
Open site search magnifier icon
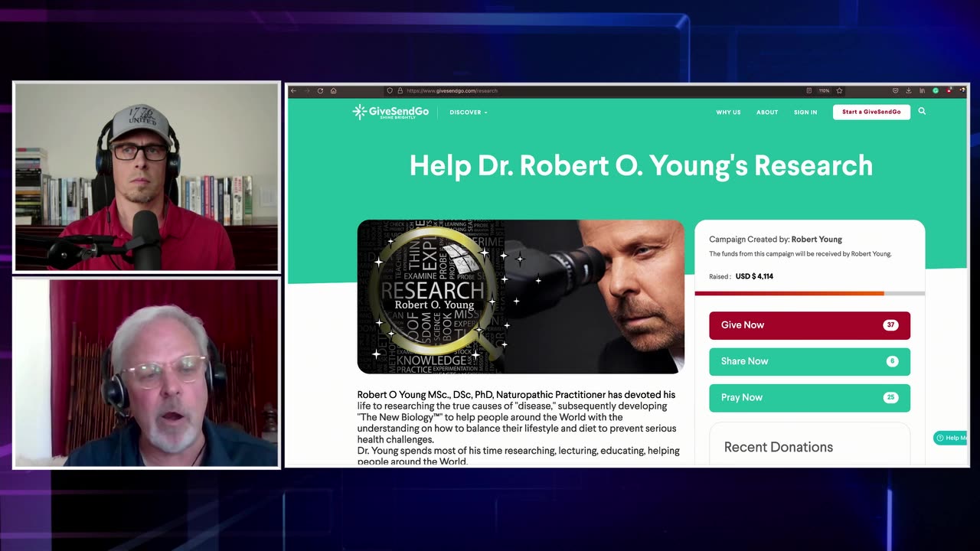922,111
